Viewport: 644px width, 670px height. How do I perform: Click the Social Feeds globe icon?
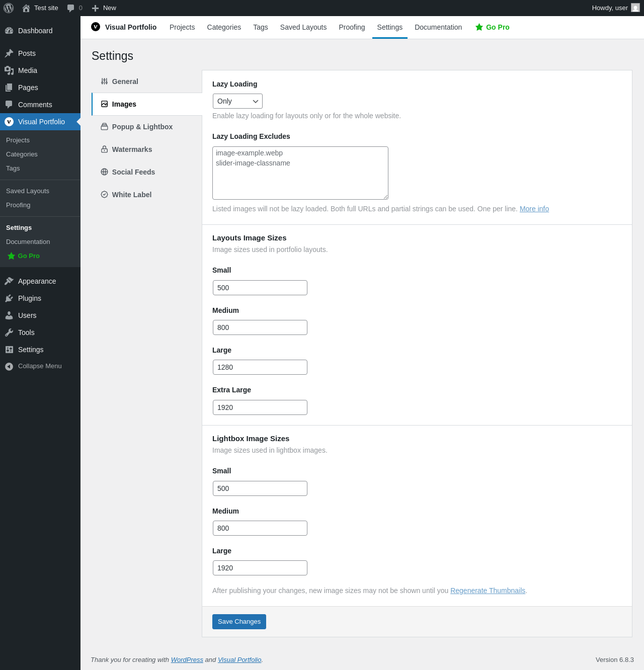104,172
